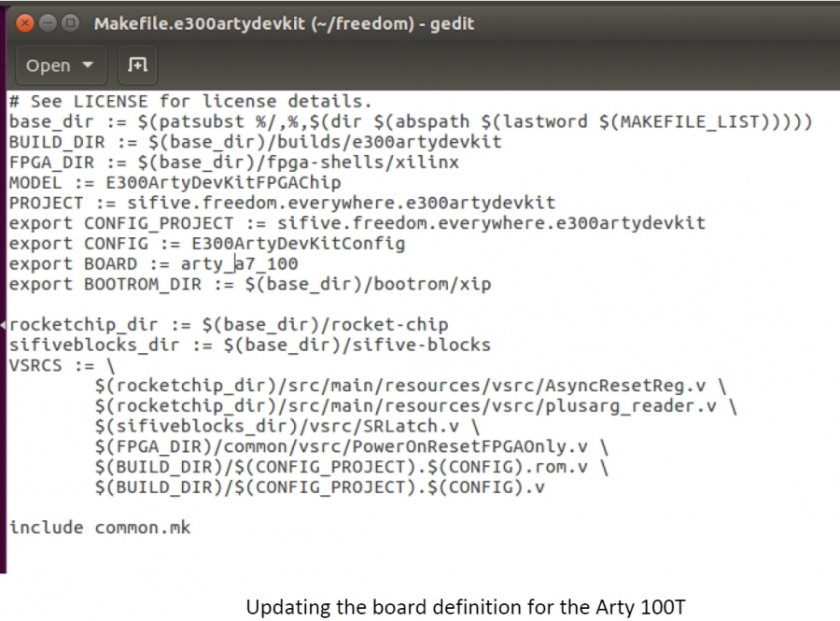The height and width of the screenshot is (621, 840).
Task: Maximize the gedit window
Action: tap(68, 22)
